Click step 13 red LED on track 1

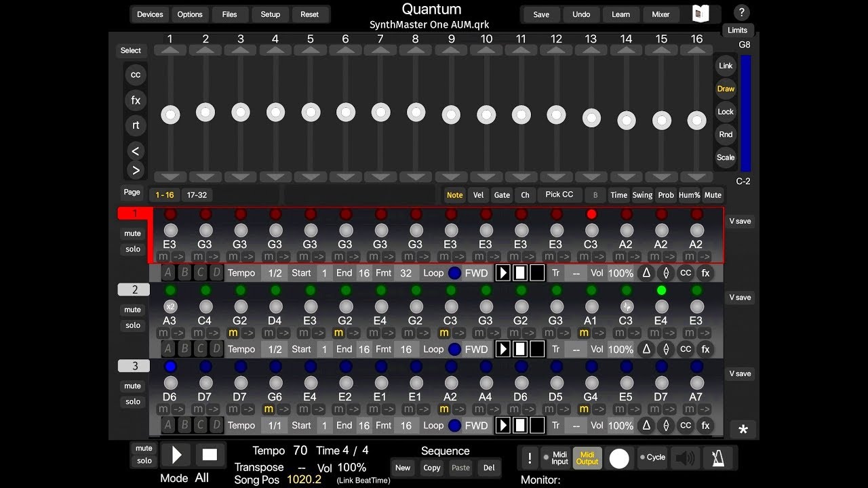click(591, 214)
